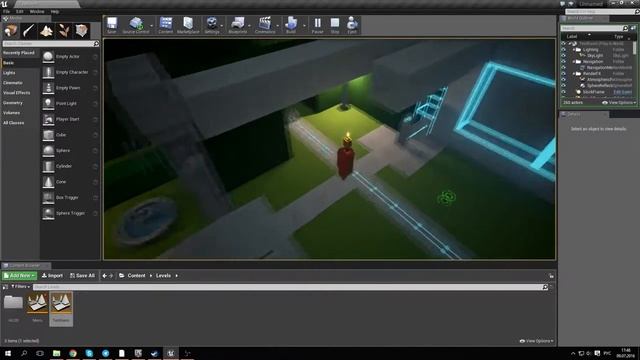Toggle visibility of SphereReflectionCapture actor

click(x=564, y=86)
